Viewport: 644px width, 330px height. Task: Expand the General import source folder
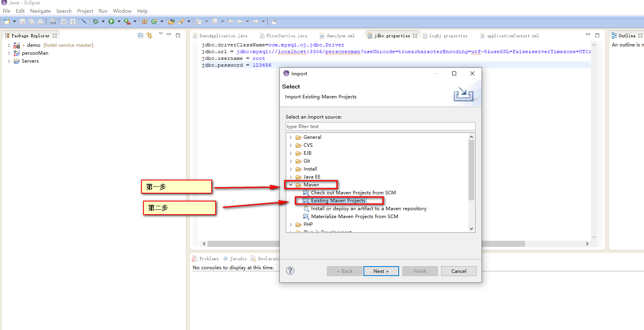[x=291, y=137]
